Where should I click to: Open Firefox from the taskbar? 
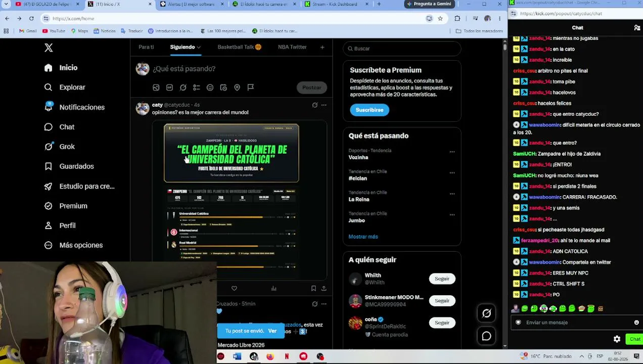[x=270, y=357]
